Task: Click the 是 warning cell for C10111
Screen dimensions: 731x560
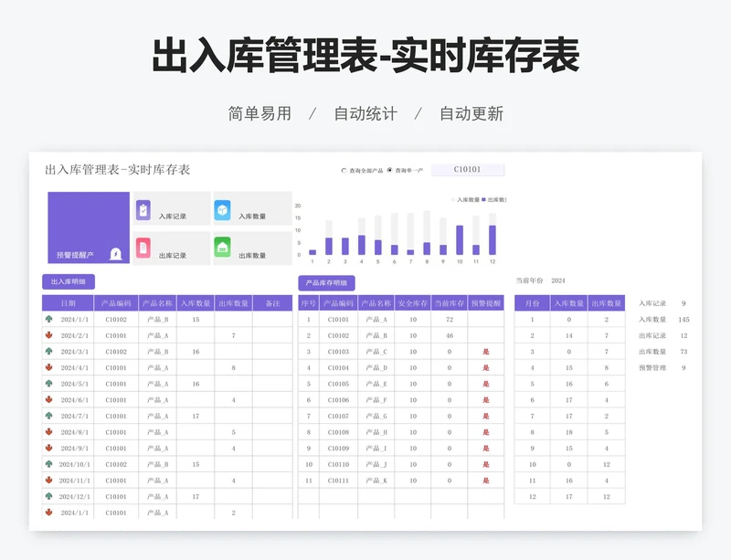Action: pos(486,481)
